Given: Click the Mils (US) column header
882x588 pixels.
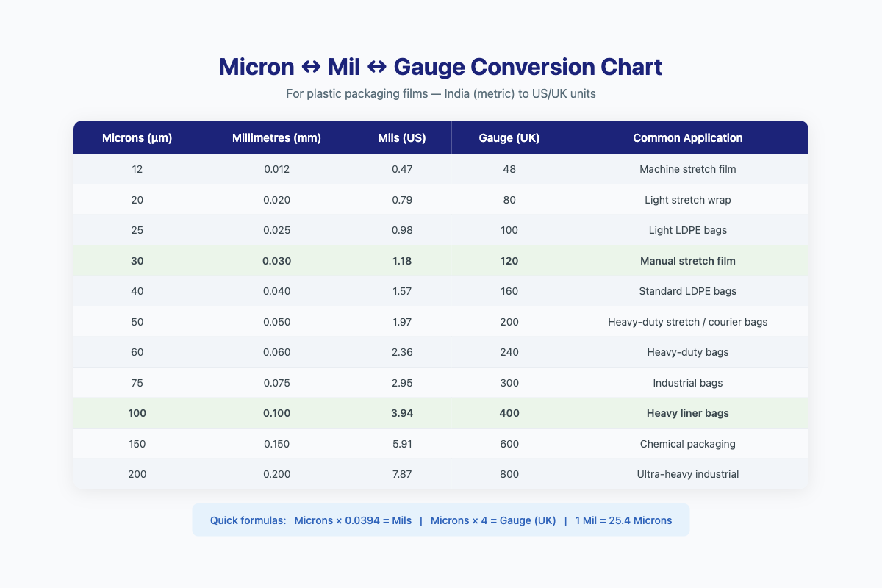Looking at the screenshot, I should pos(401,137).
